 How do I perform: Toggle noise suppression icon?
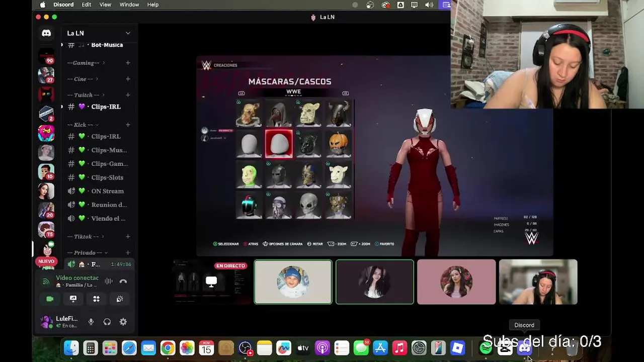[x=108, y=282]
